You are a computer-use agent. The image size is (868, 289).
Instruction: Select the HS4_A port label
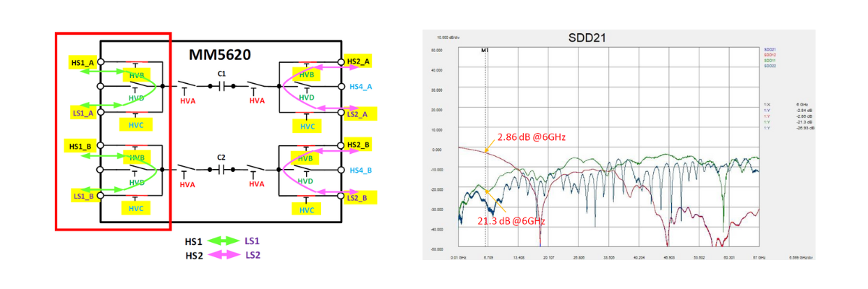(x=360, y=87)
